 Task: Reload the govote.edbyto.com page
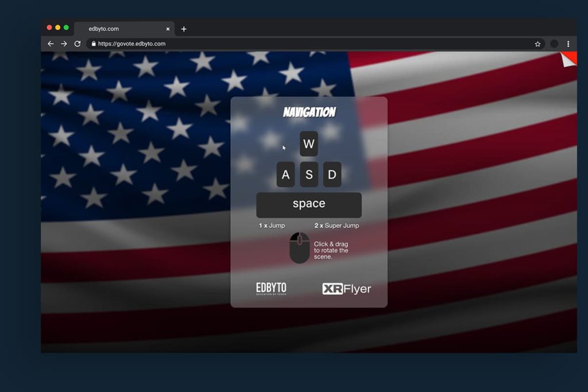tap(77, 44)
